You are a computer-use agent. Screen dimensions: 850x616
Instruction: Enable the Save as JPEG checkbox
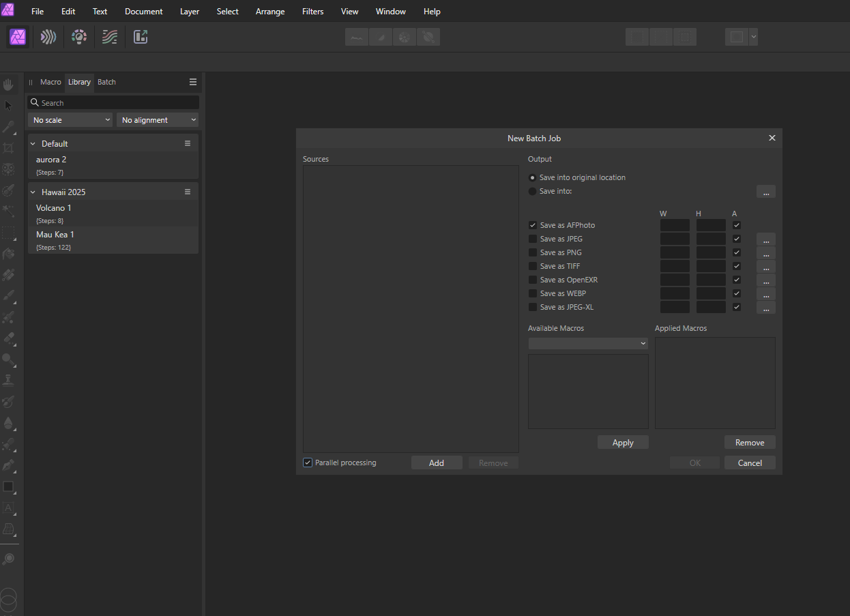pyautogui.click(x=533, y=239)
